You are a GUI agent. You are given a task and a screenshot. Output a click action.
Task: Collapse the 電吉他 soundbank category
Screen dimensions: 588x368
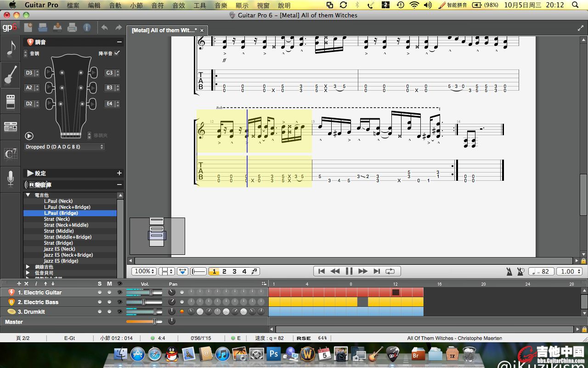[28, 195]
